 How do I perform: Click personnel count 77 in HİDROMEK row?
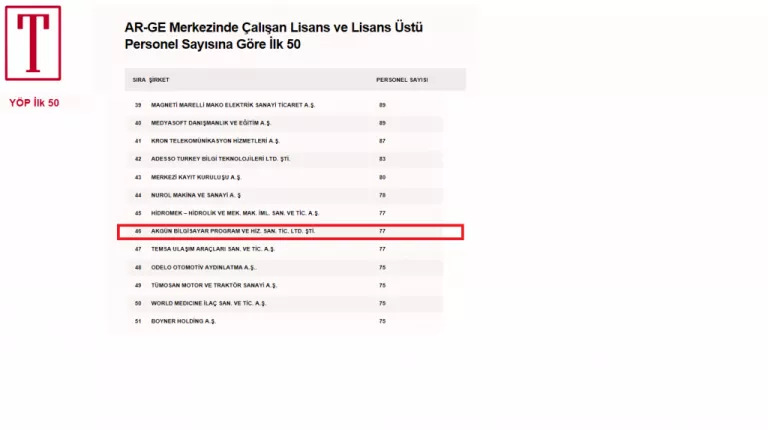pos(382,214)
